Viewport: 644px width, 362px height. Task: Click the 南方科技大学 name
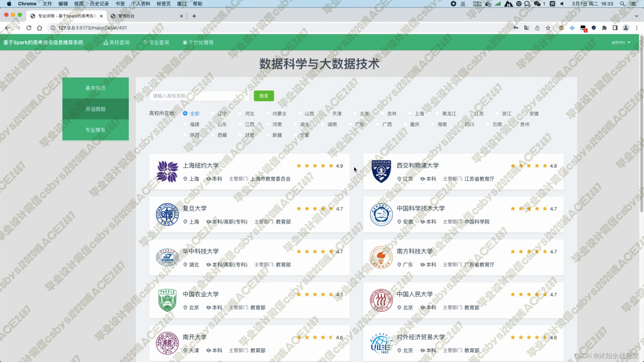click(x=415, y=251)
